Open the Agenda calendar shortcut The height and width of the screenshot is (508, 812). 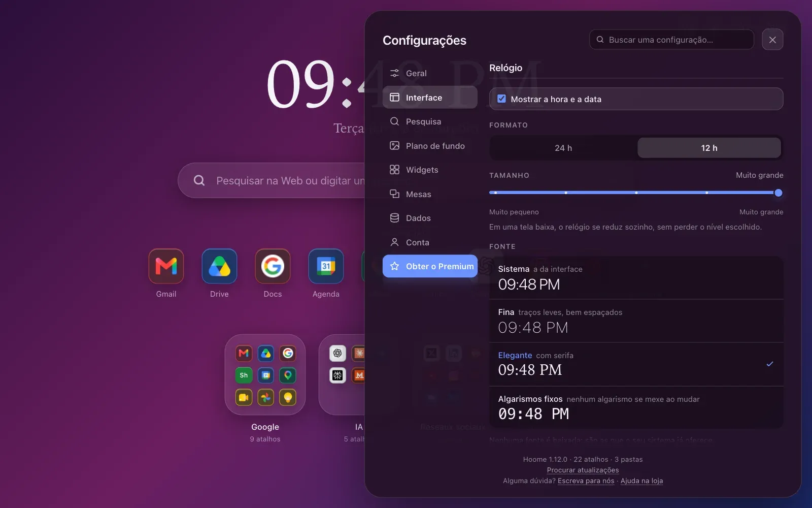pos(326,266)
